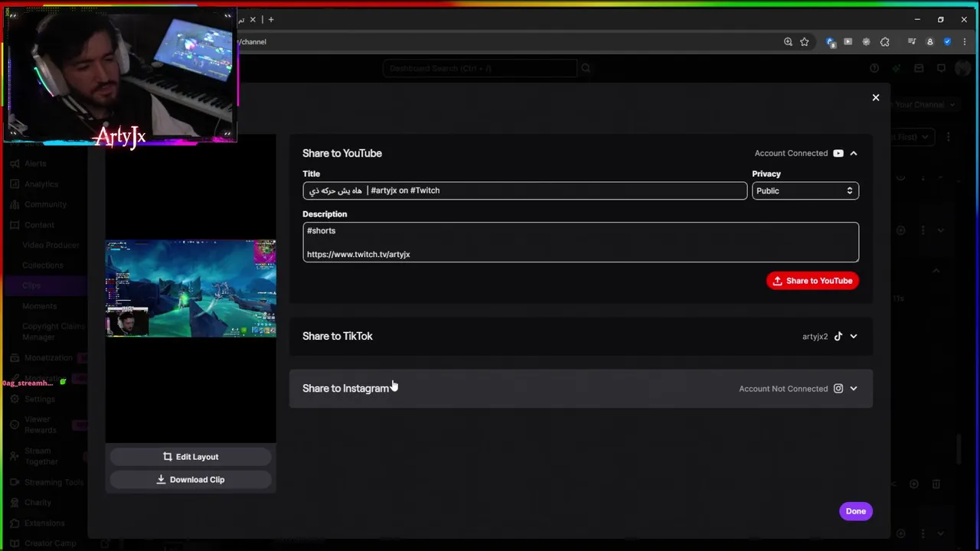Click the Download Clip button
This screenshot has height=551, width=980.
[x=191, y=480]
